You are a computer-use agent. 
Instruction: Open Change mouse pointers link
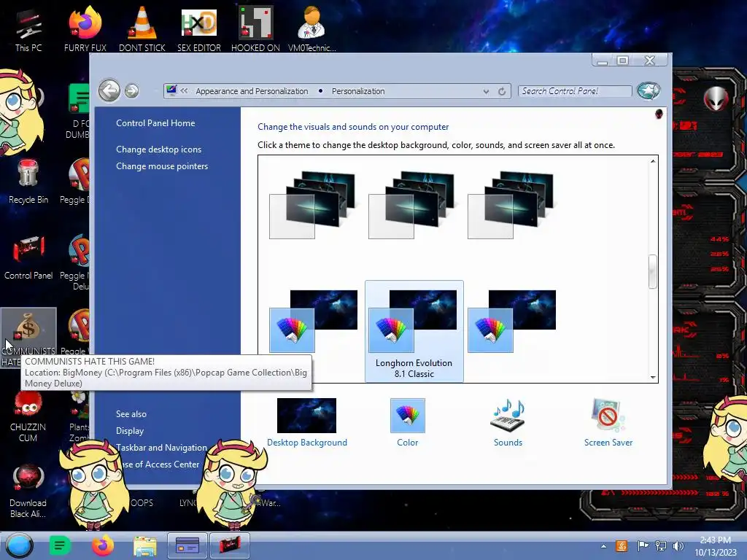[x=162, y=166]
